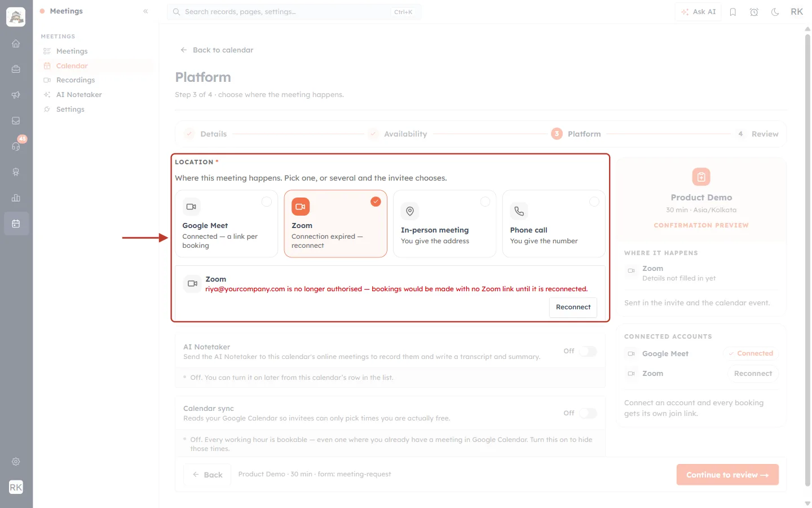Select the Phone call location radio
Screen dimensions: 812x508
pyautogui.click(x=594, y=202)
